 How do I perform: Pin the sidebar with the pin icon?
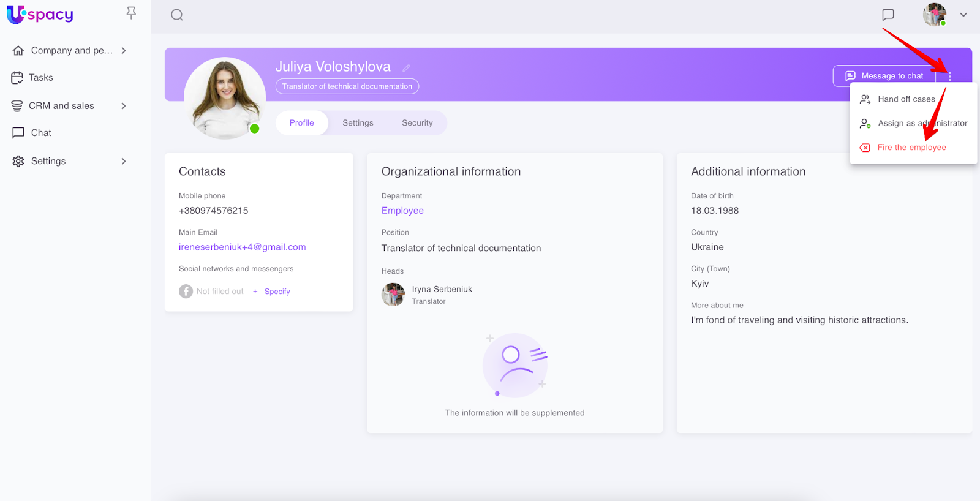(x=131, y=13)
